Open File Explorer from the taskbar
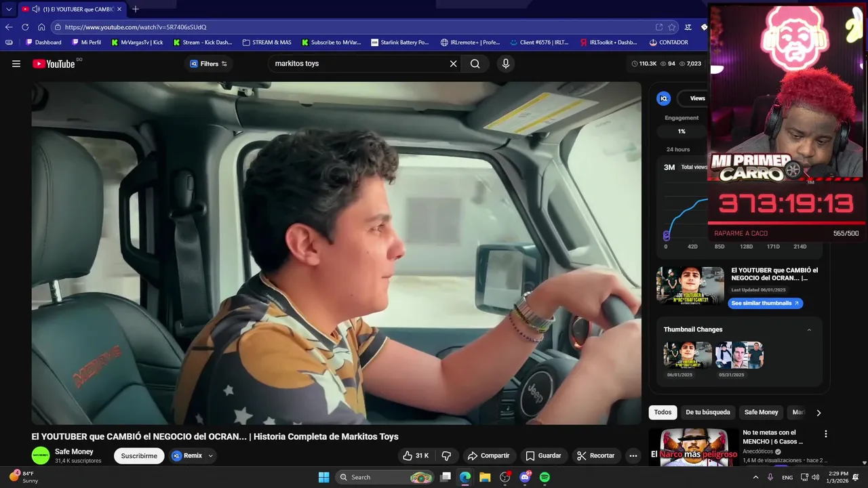Image resolution: width=868 pixels, height=488 pixels. [485, 477]
